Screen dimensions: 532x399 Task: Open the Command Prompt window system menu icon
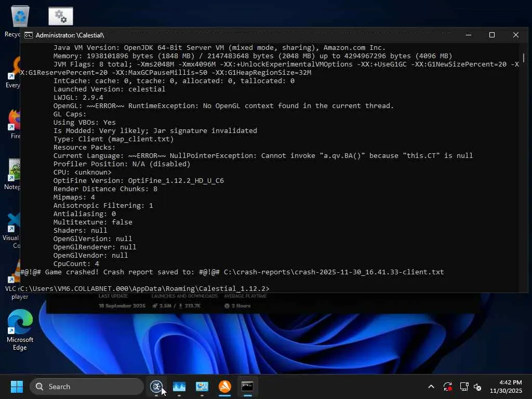[29, 35]
